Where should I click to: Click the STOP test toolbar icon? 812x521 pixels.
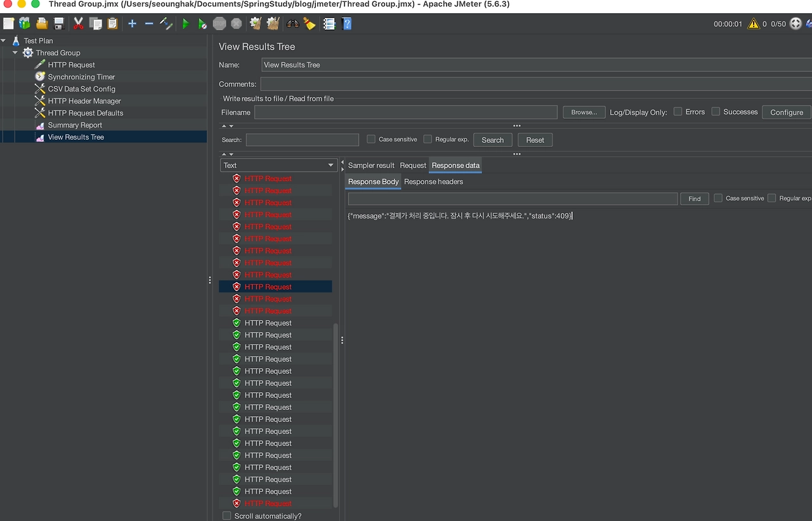219,23
